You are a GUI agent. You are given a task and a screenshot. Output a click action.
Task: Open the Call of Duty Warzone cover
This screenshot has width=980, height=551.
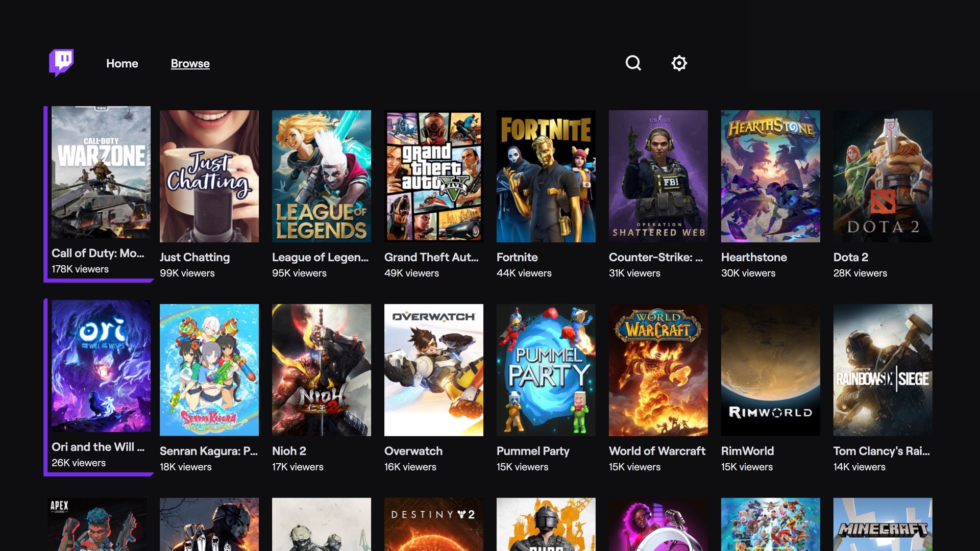pyautogui.click(x=101, y=172)
